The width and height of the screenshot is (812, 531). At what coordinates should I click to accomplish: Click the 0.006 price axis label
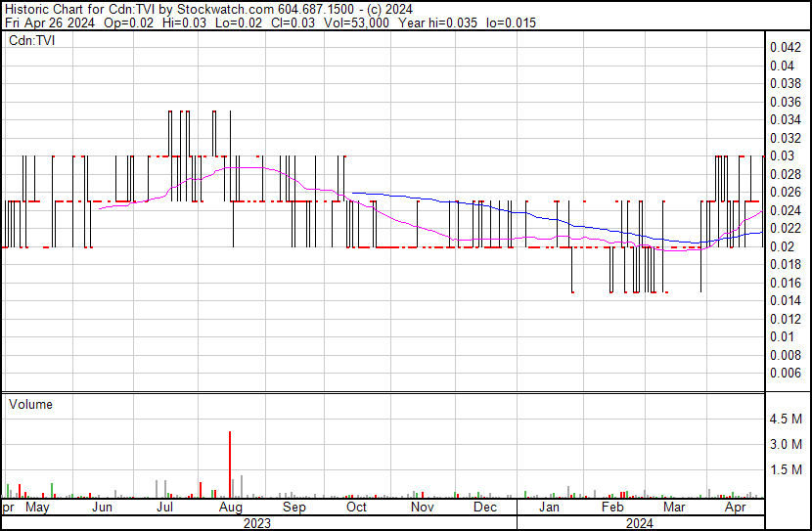pos(785,374)
